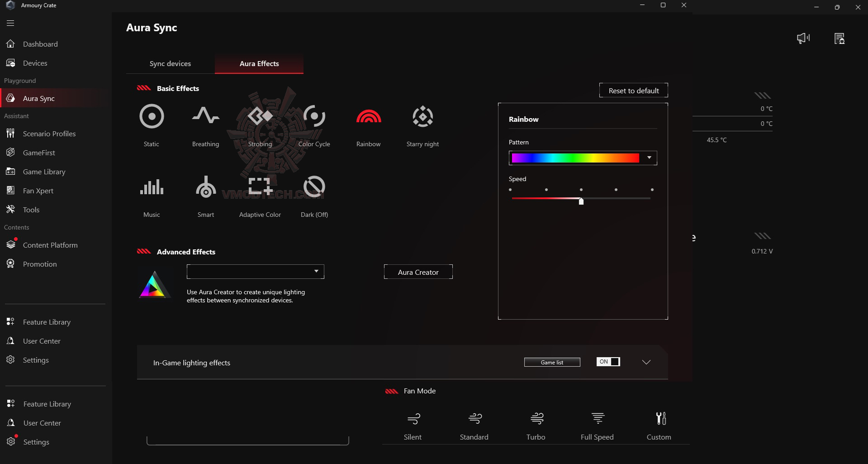Open Settings with red dot in background window
868x464 pixels.
click(x=36, y=442)
